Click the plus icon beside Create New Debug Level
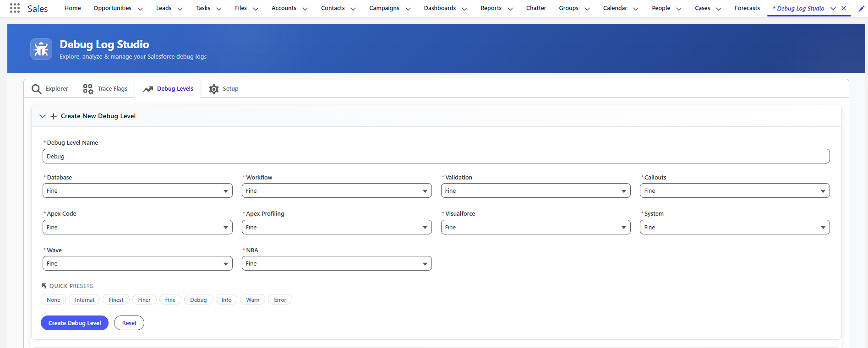This screenshot has width=868, height=348. [x=54, y=116]
